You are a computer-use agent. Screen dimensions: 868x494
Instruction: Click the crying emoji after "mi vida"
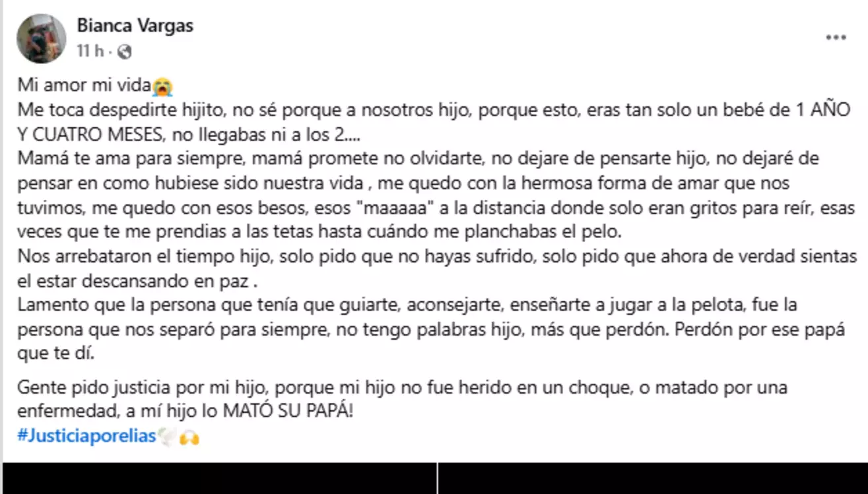pos(162,86)
